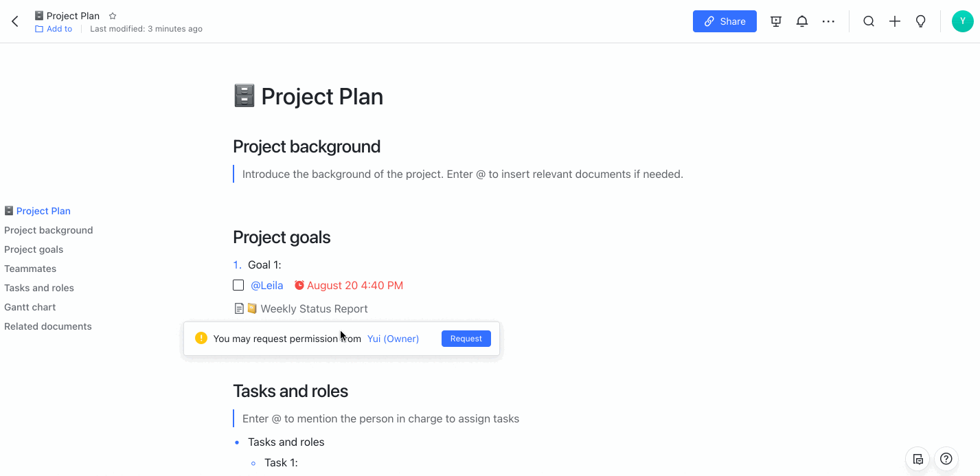
Task: Open the Related documents outline entry
Action: 47,326
